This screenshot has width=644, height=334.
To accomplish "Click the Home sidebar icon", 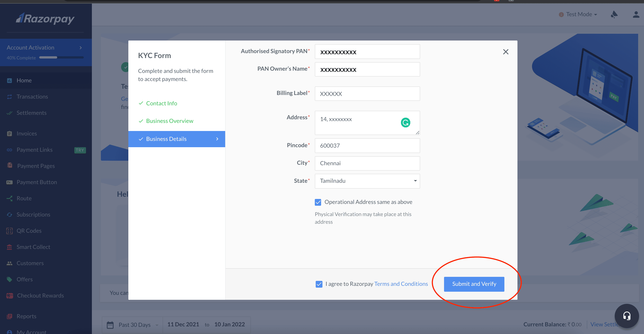I will pos(9,80).
